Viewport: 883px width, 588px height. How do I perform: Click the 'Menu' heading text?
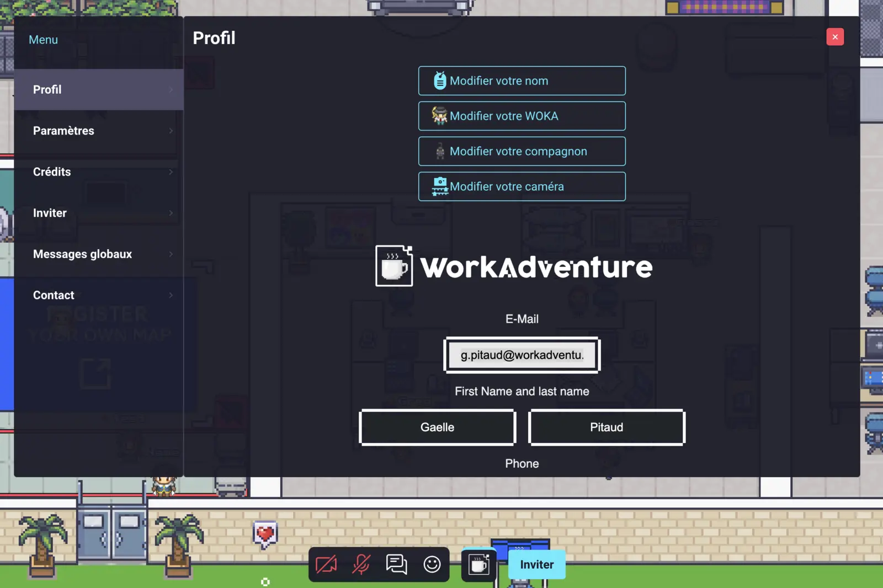43,40
